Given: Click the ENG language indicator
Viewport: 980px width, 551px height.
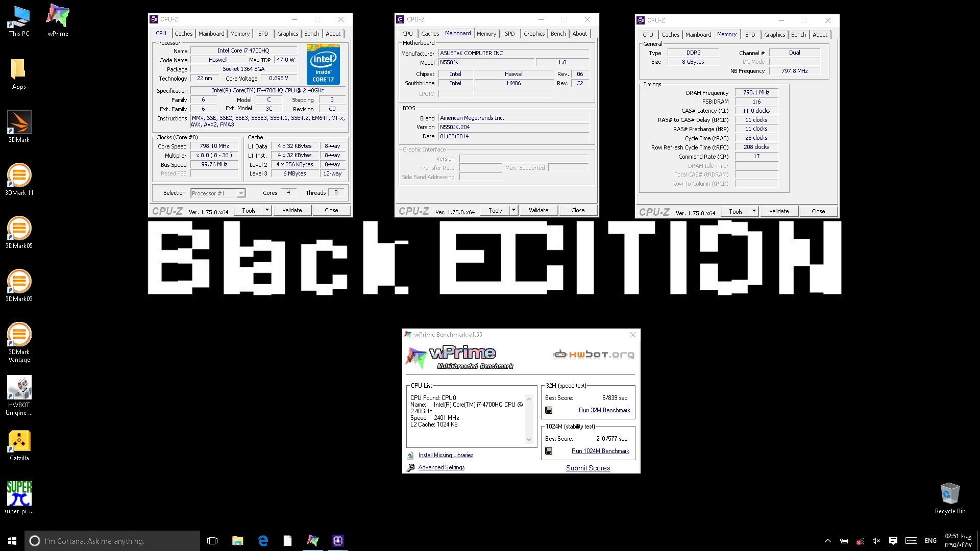Looking at the screenshot, I should [x=930, y=541].
